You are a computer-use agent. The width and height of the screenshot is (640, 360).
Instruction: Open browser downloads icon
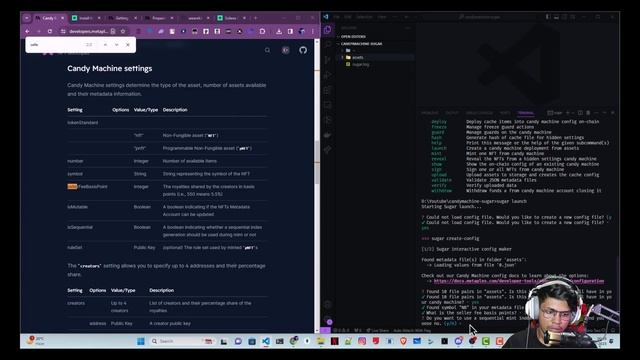click(x=279, y=31)
